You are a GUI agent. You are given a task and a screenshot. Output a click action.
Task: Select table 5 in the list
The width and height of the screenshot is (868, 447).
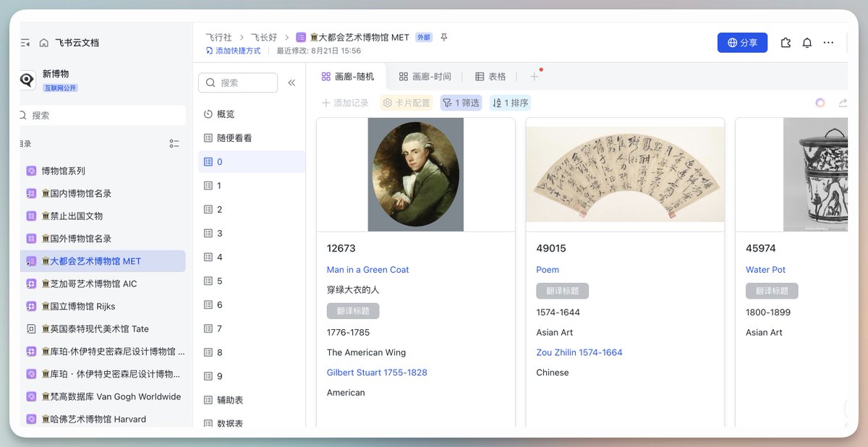(x=251, y=281)
